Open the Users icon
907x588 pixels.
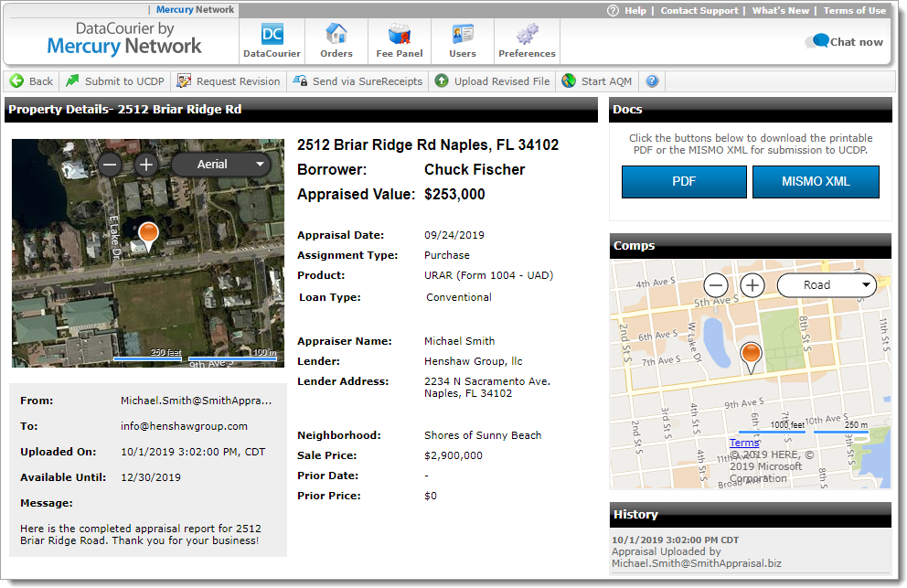(x=463, y=36)
